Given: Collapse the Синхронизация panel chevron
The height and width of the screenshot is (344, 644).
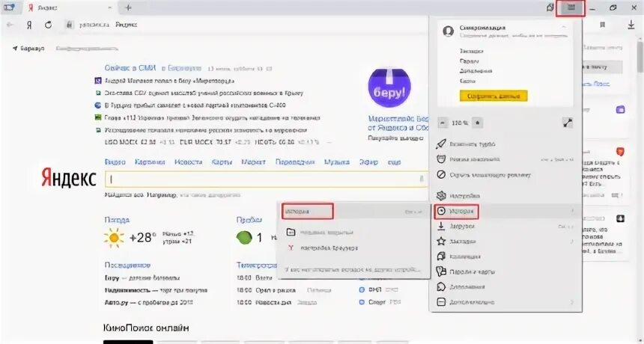Looking at the screenshot, I should coord(565,28).
